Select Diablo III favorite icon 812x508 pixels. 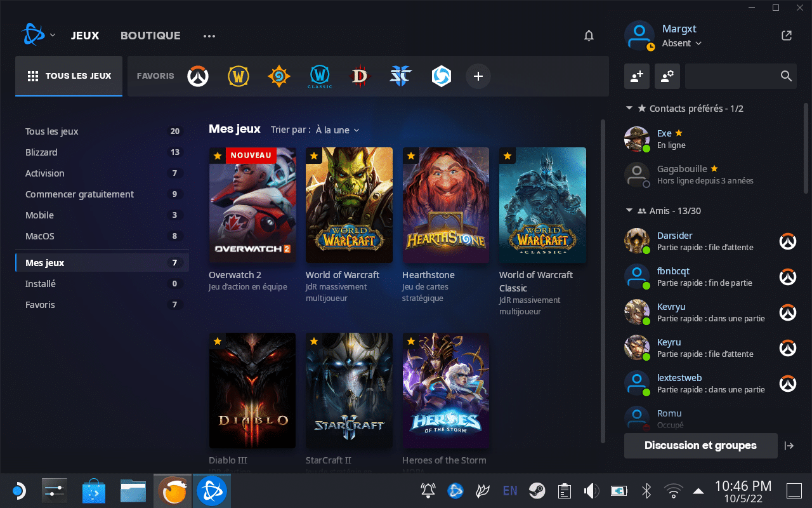point(360,76)
